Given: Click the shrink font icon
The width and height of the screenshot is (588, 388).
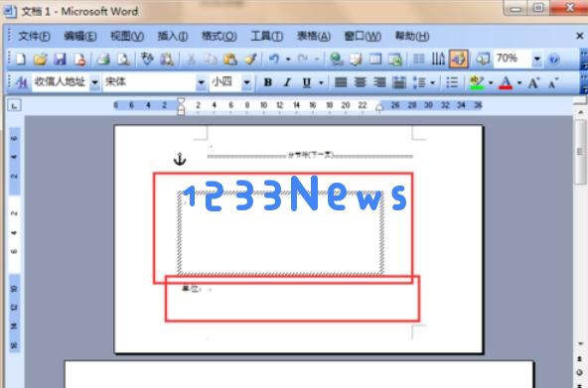Looking at the screenshot, I should (x=553, y=82).
